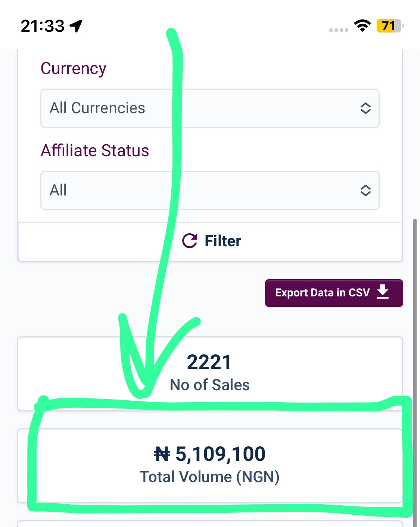Click Export Data in CSV button

click(322, 293)
